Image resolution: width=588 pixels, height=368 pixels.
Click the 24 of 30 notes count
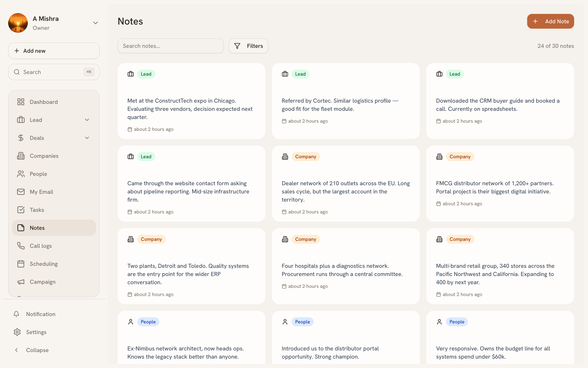pyautogui.click(x=556, y=46)
